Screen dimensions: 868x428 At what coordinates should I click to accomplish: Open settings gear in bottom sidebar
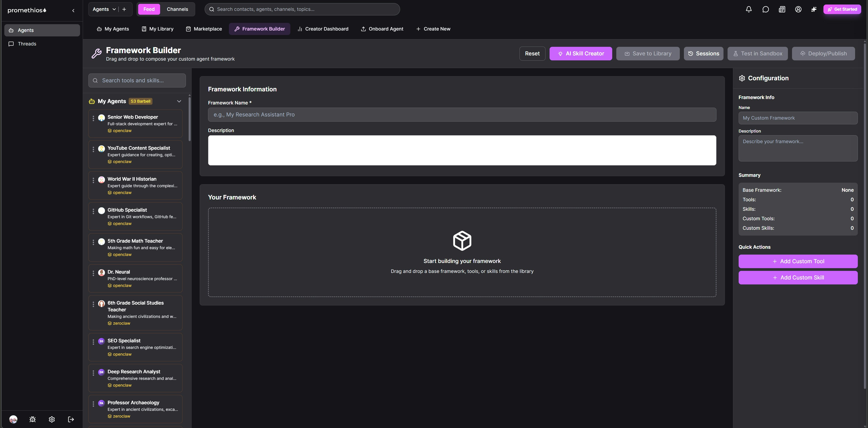click(52, 419)
